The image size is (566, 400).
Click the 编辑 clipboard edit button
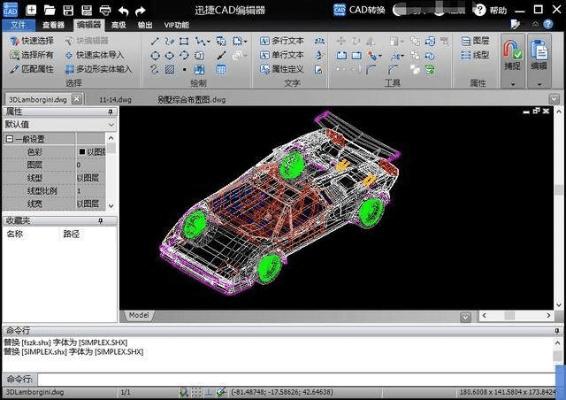[539, 55]
